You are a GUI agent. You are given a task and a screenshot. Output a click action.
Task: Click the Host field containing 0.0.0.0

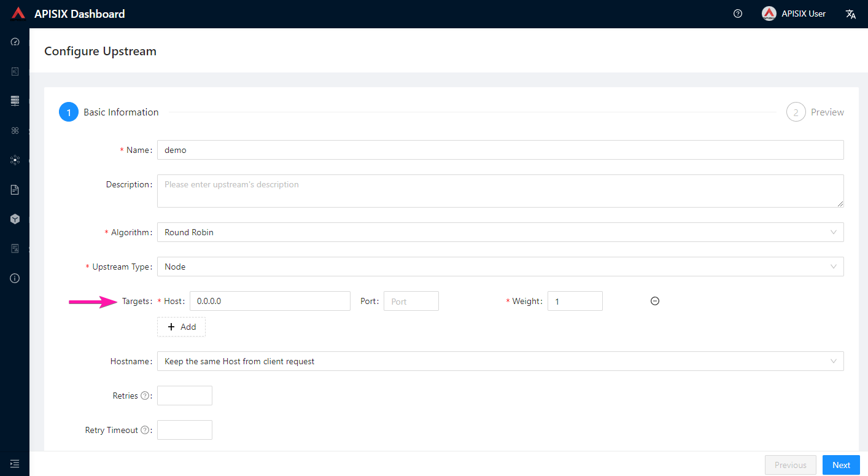point(270,301)
